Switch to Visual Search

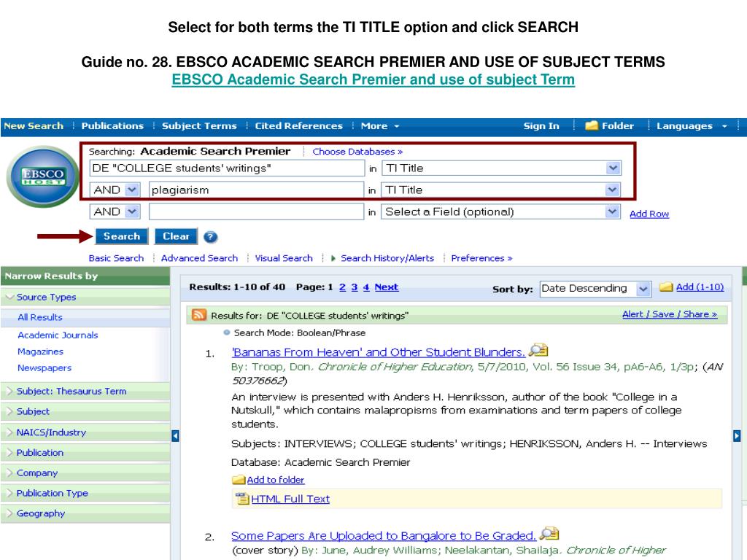(284, 258)
